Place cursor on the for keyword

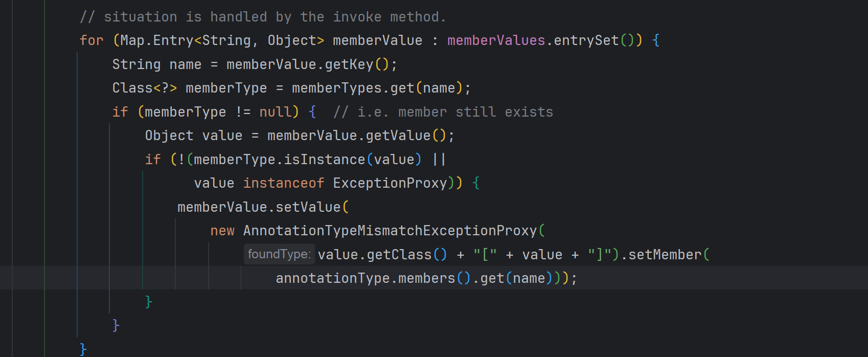[92, 40]
